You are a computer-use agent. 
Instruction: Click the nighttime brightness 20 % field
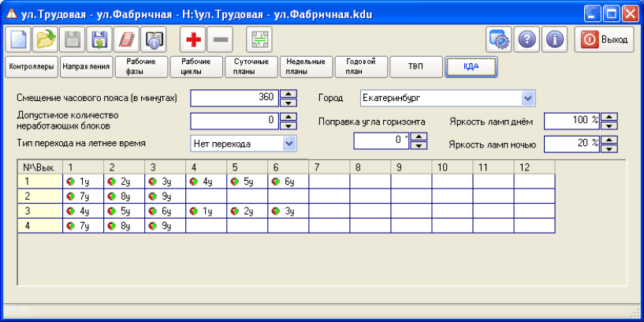tap(571, 144)
